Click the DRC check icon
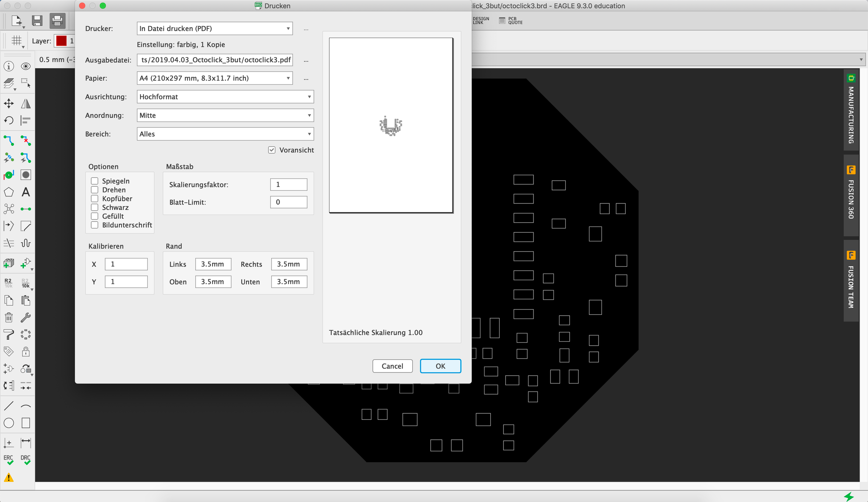 pos(25,460)
